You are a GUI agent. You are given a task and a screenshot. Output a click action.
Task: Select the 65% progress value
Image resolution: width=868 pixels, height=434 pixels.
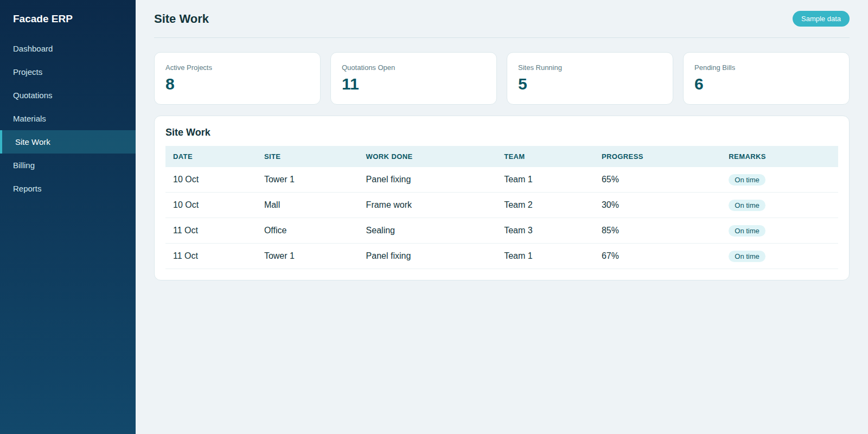click(610, 180)
